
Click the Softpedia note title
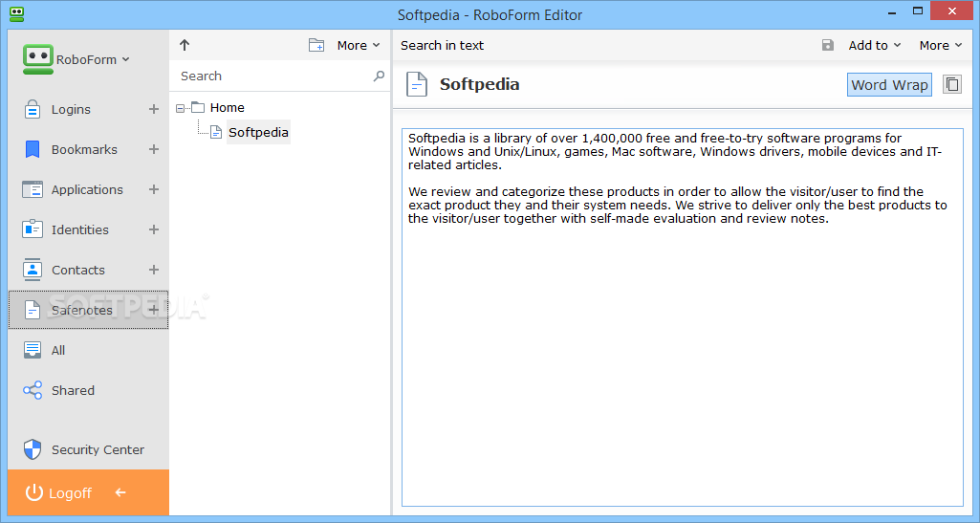tap(479, 84)
